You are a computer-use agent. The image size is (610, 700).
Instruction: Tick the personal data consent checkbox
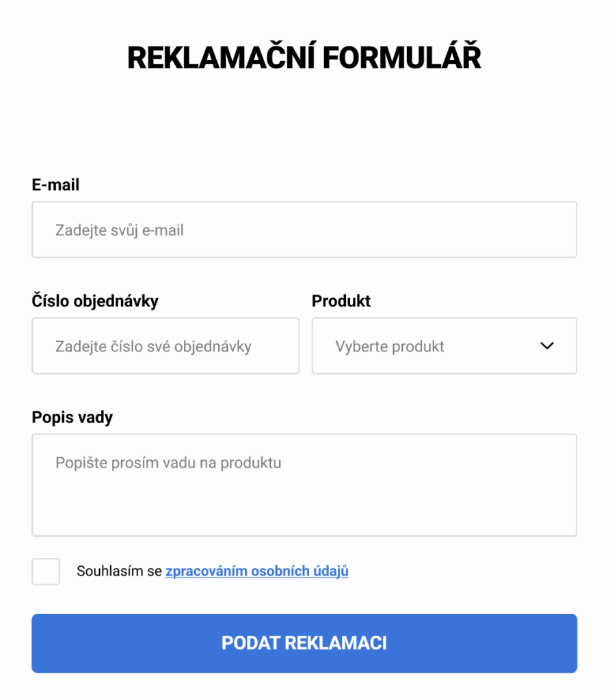(46, 571)
